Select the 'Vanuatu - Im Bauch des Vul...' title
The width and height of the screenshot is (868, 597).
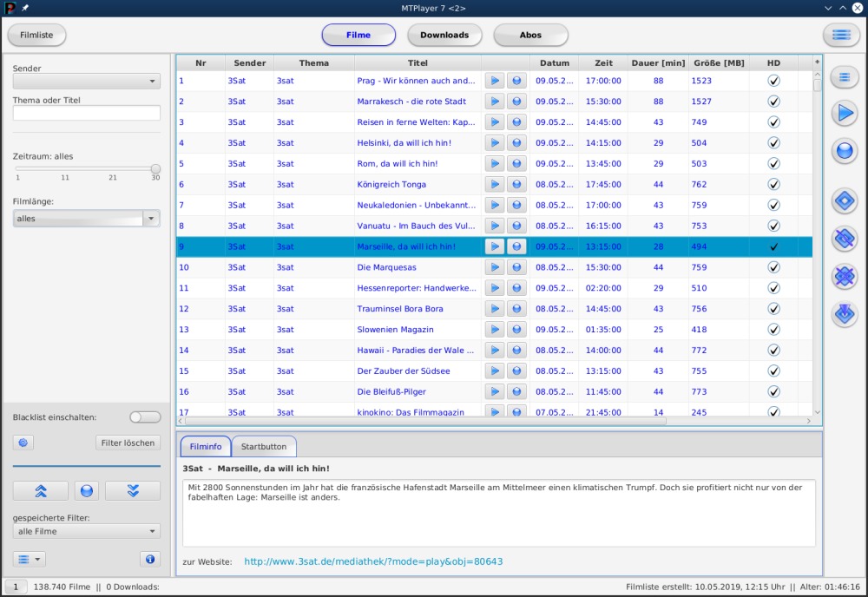[x=416, y=226]
